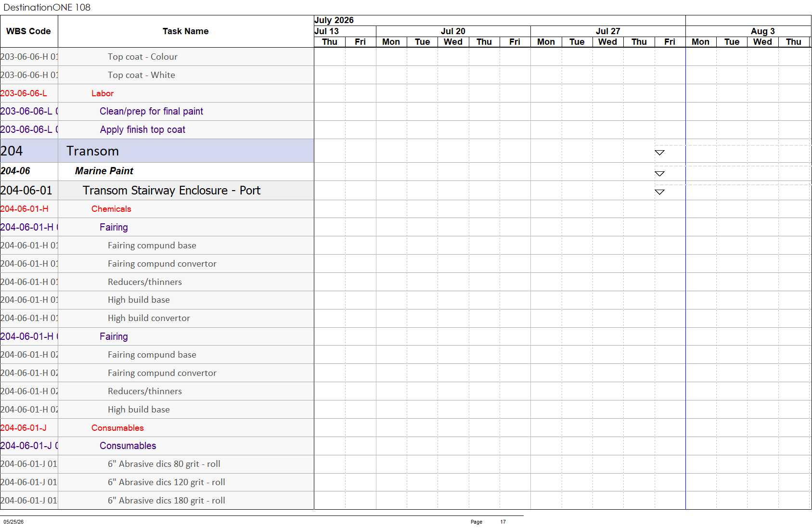Click WBS code 204-06-01-H red cell
The height and width of the screenshot is (528, 812).
point(29,209)
